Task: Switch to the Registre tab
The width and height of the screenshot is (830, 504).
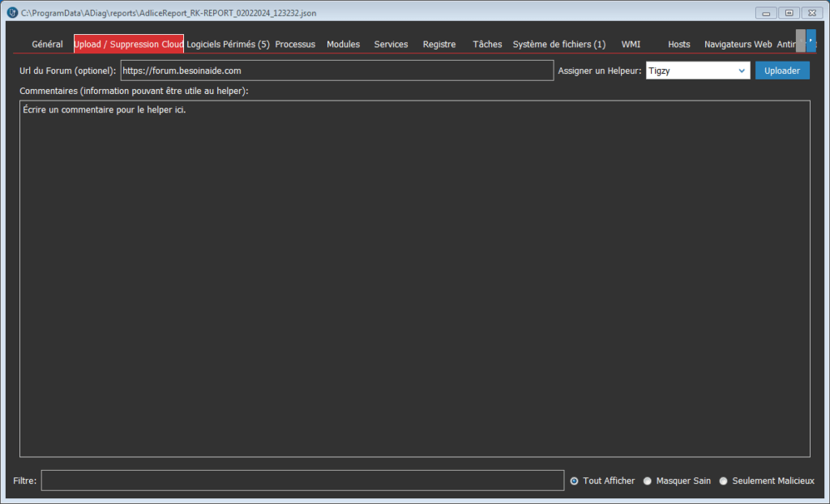Action: 439,45
